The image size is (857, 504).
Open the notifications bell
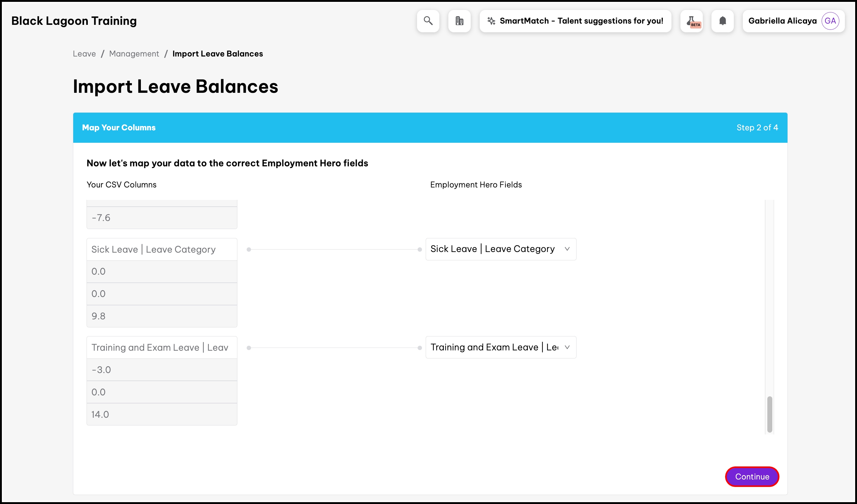click(x=722, y=21)
